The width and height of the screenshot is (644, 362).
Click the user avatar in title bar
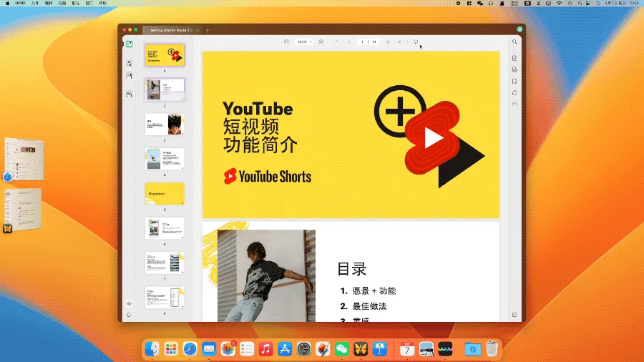click(519, 29)
